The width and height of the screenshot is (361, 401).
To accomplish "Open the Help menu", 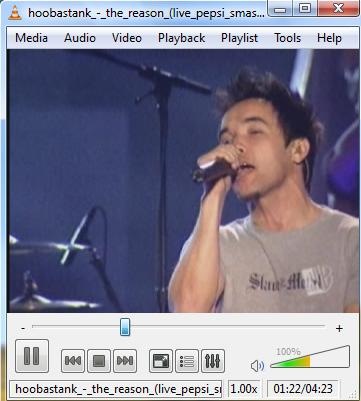I will 329,38.
